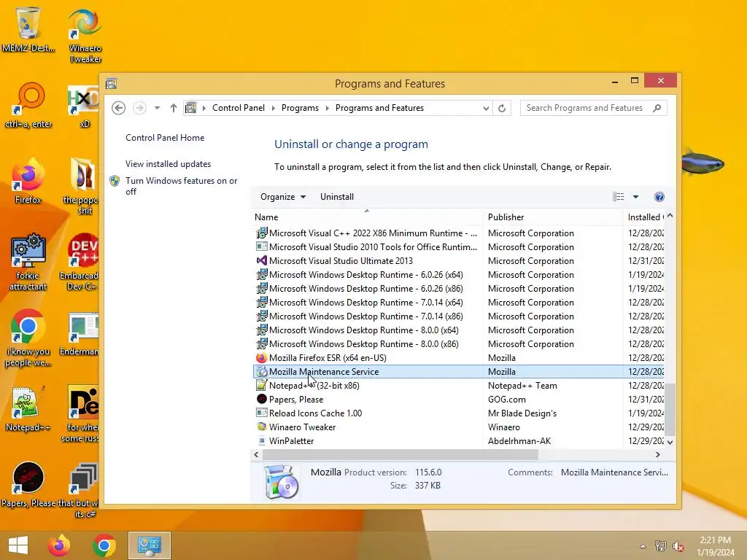The image size is (747, 560).
Task: Open the view options dropdown arrow
Action: pos(635,197)
